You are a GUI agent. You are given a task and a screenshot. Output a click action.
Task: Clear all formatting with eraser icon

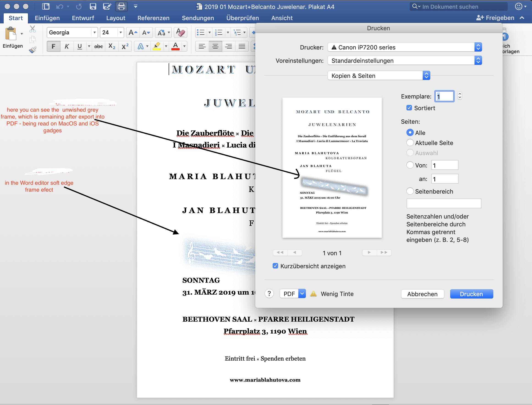pos(180,32)
